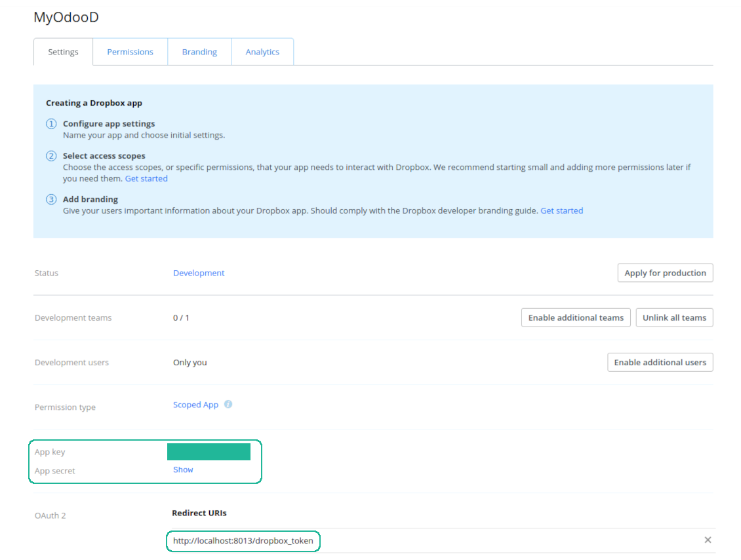View the Analytics tab

[x=262, y=52]
